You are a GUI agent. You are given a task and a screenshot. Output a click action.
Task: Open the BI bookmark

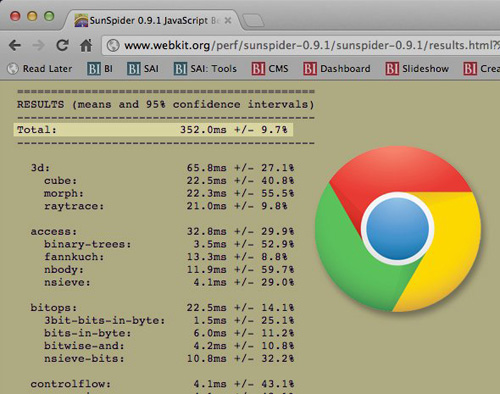[100, 69]
